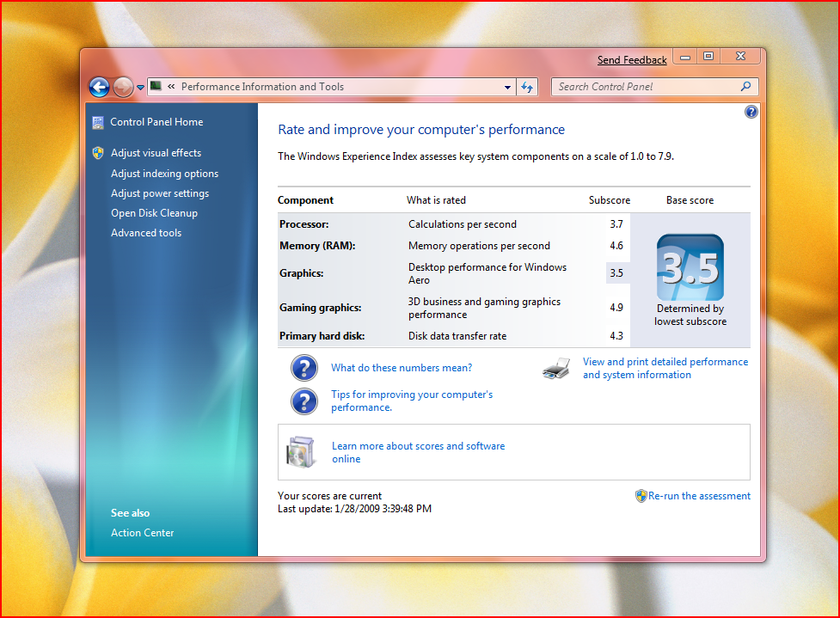The height and width of the screenshot is (618, 840).
Task: Learn more about scores and software online
Action: 419,452
